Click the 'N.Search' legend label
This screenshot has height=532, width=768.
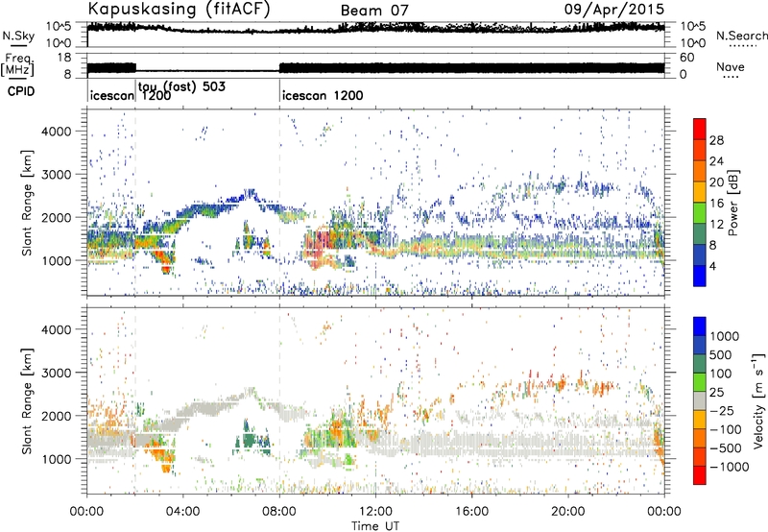[741, 36]
